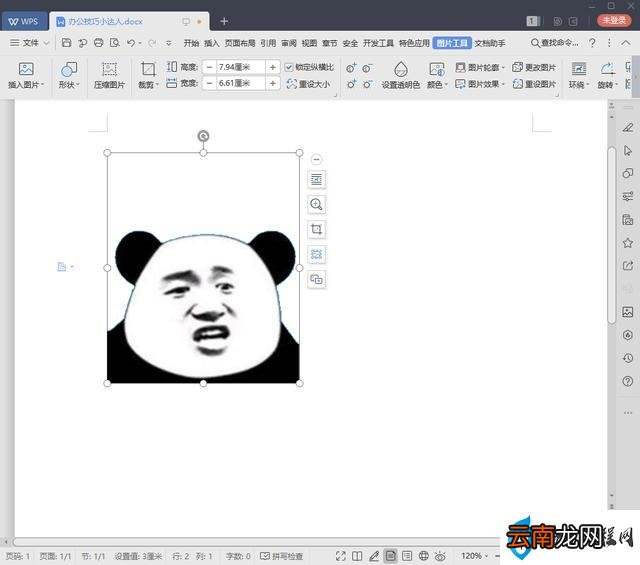
Task: Click the picture-to-text floating icon
Action: coord(316,254)
